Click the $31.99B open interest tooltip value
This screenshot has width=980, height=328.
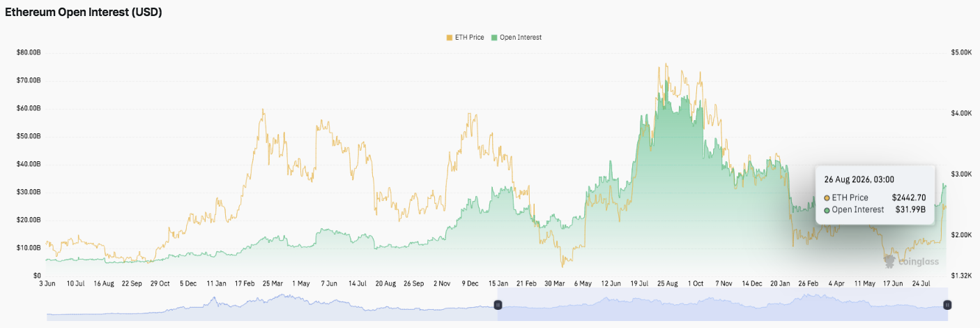point(910,209)
